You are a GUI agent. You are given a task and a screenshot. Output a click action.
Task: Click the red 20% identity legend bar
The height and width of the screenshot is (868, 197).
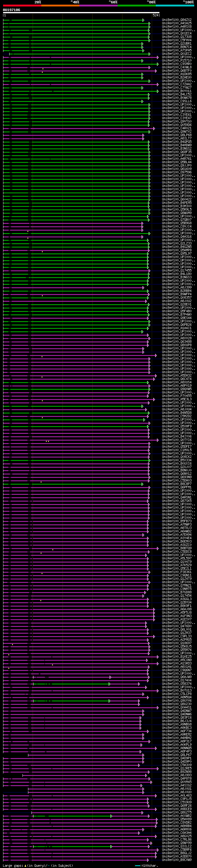click(x=22, y=6)
